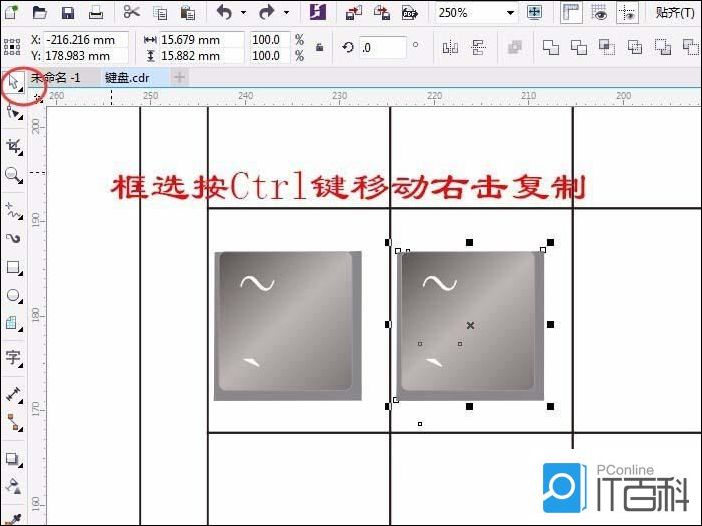Screen dimensions: 702x526
Task: Click the rotation angle field
Action: point(383,47)
